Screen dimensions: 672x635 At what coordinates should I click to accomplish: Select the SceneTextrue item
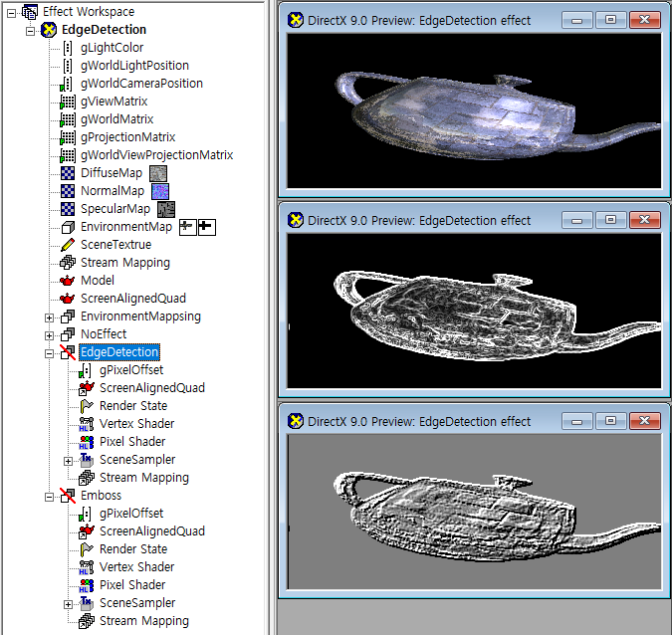pos(116,245)
